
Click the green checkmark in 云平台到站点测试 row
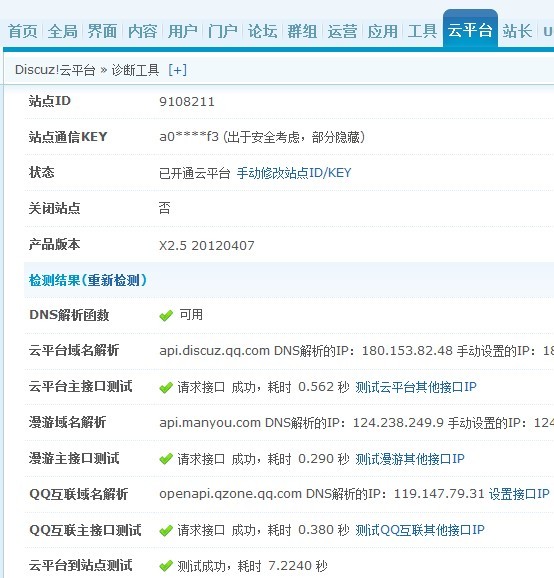coord(166,566)
